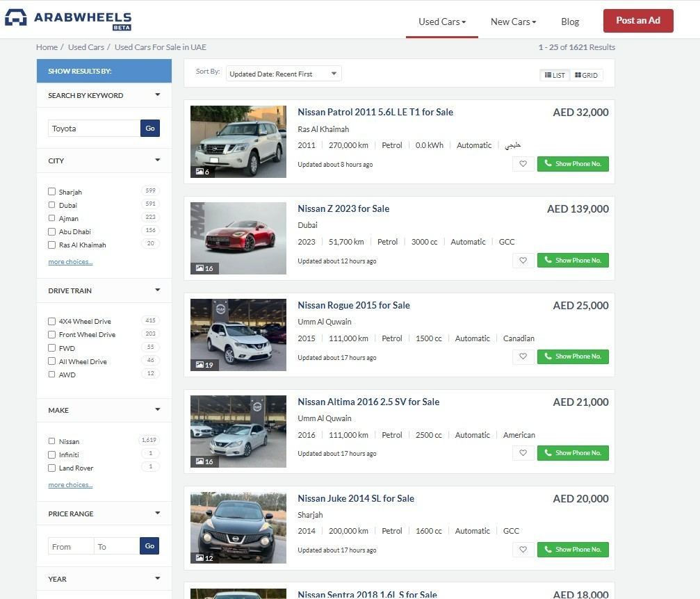
Task: Open the white Nissan Patrol thumbnail
Action: [238, 142]
